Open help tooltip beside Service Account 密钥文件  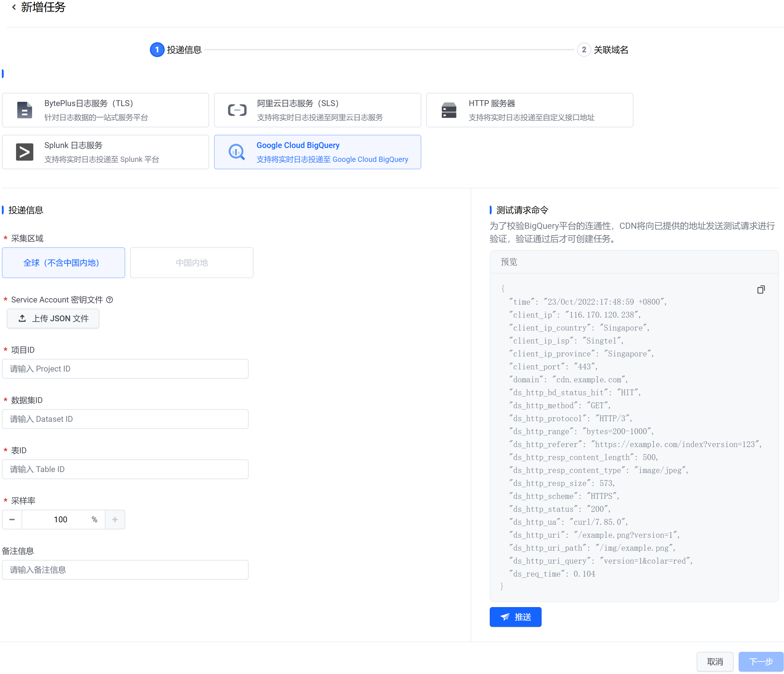pos(110,300)
